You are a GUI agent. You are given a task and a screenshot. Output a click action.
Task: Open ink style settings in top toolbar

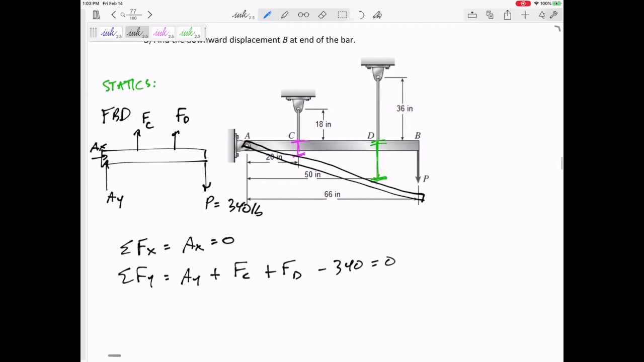[x=244, y=15]
